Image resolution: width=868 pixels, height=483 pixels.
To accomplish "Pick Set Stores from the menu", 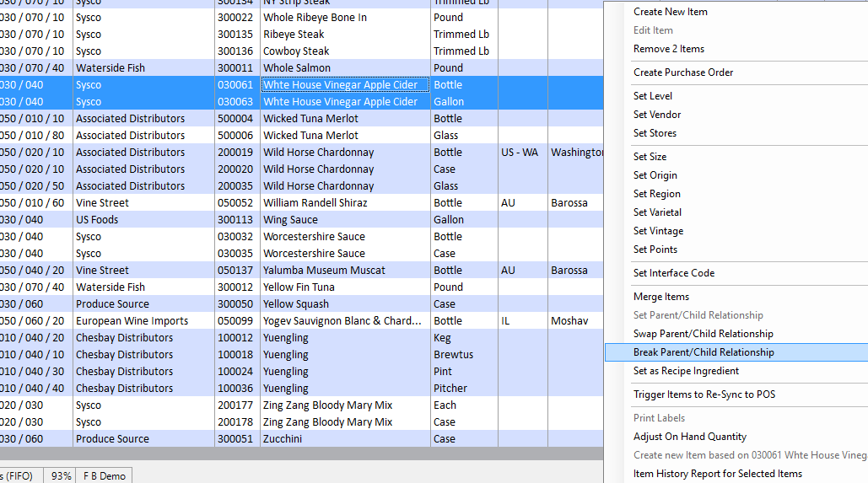I will [x=655, y=133].
